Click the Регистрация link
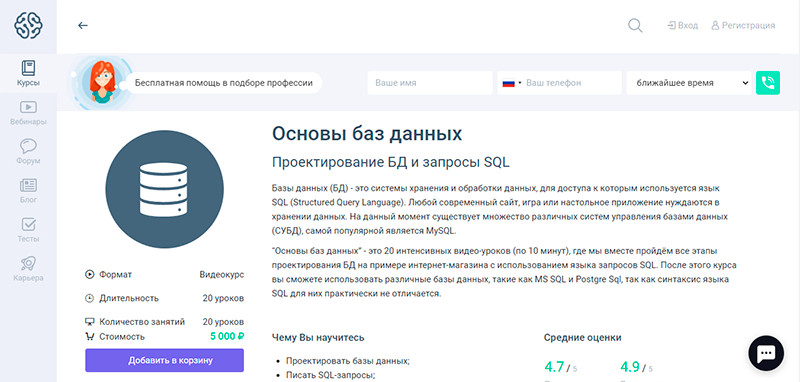This screenshot has width=800, height=382. (x=743, y=26)
